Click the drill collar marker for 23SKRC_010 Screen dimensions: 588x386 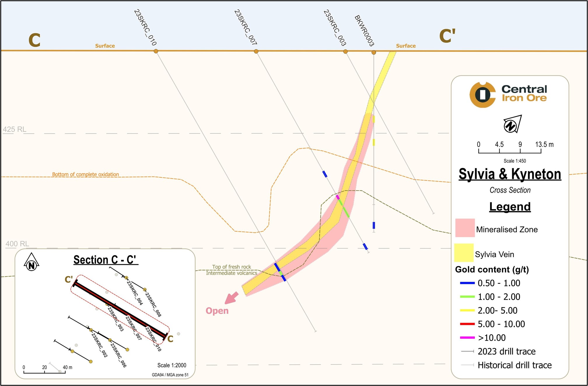click(x=156, y=51)
